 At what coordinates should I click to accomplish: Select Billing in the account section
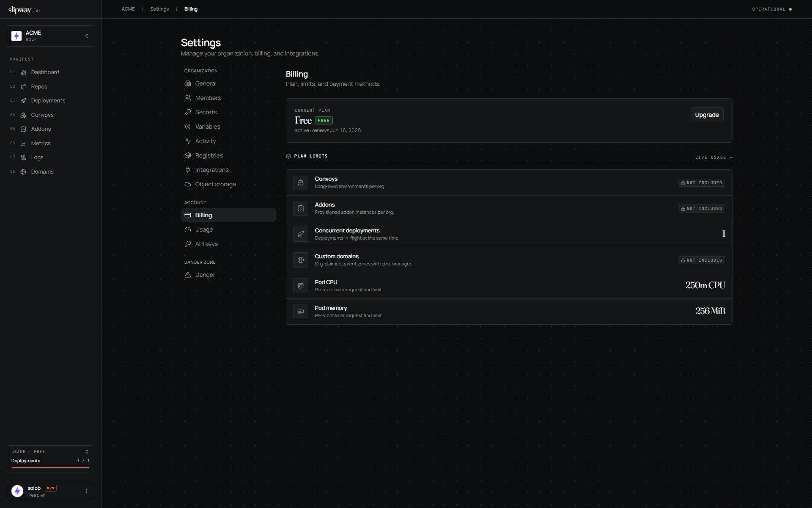pyautogui.click(x=228, y=215)
